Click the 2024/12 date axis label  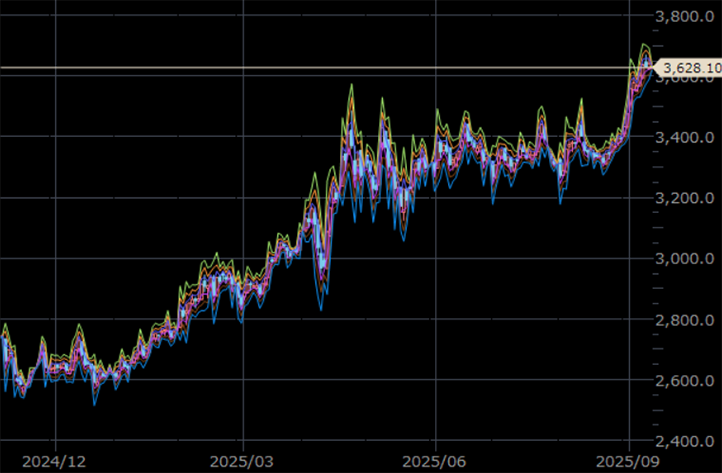point(54,461)
